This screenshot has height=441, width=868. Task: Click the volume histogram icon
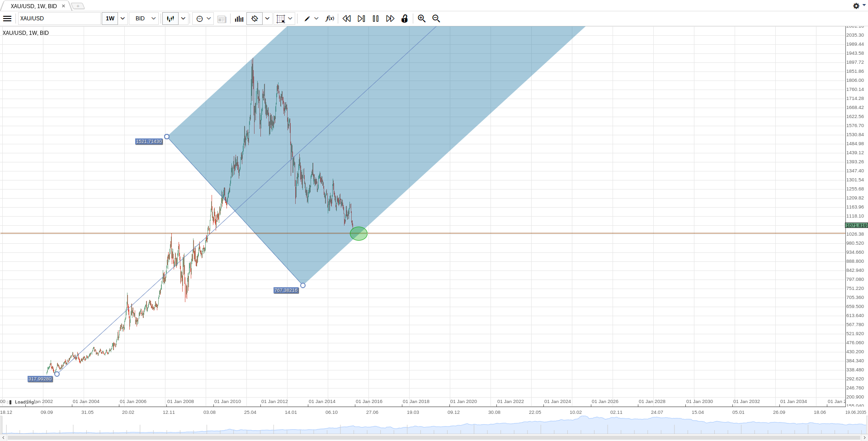pyautogui.click(x=238, y=19)
